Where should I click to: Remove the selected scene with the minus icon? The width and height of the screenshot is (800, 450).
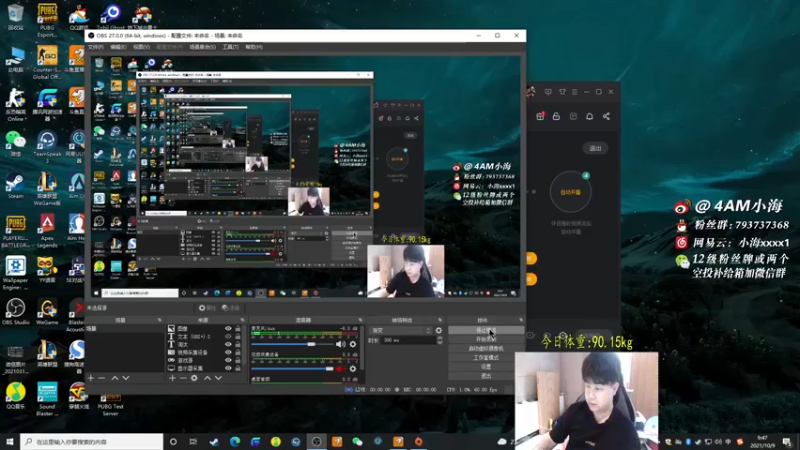point(102,378)
